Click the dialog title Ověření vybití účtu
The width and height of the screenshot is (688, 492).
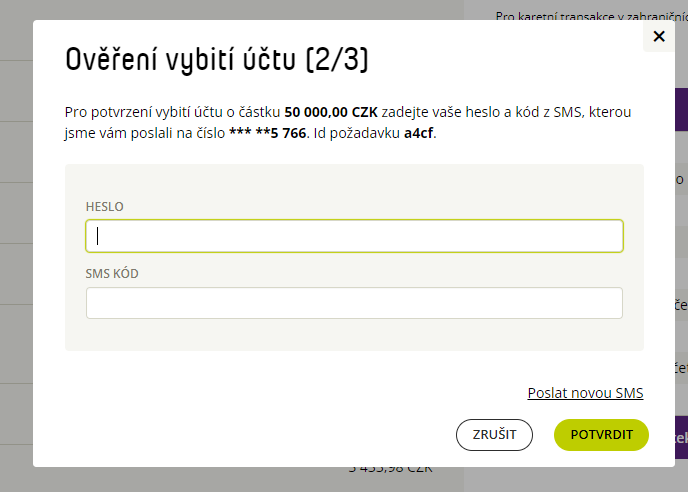pos(181,60)
